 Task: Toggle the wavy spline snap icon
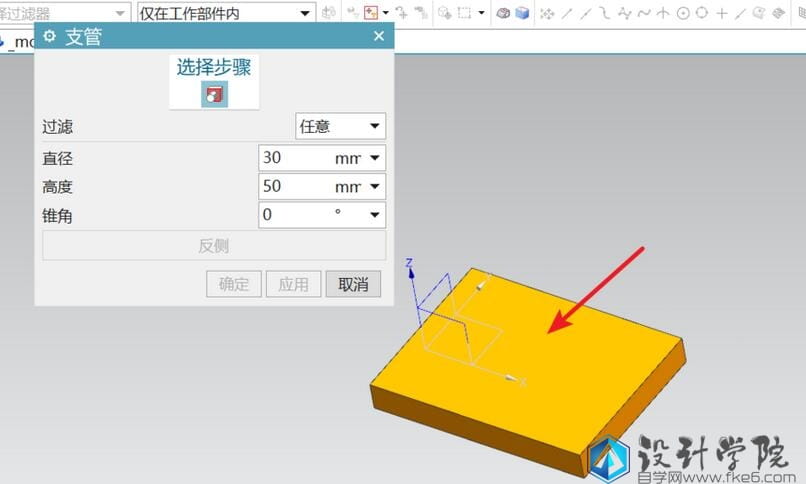click(644, 13)
